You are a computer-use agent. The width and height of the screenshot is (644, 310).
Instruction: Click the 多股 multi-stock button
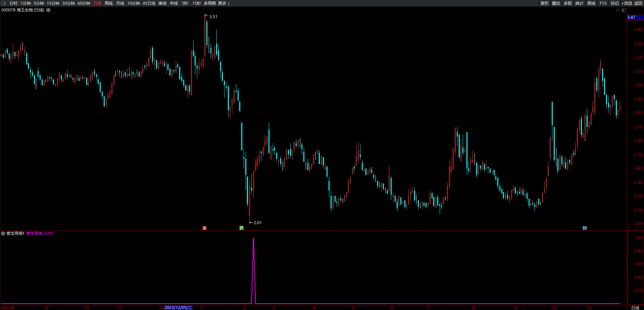point(568,3)
